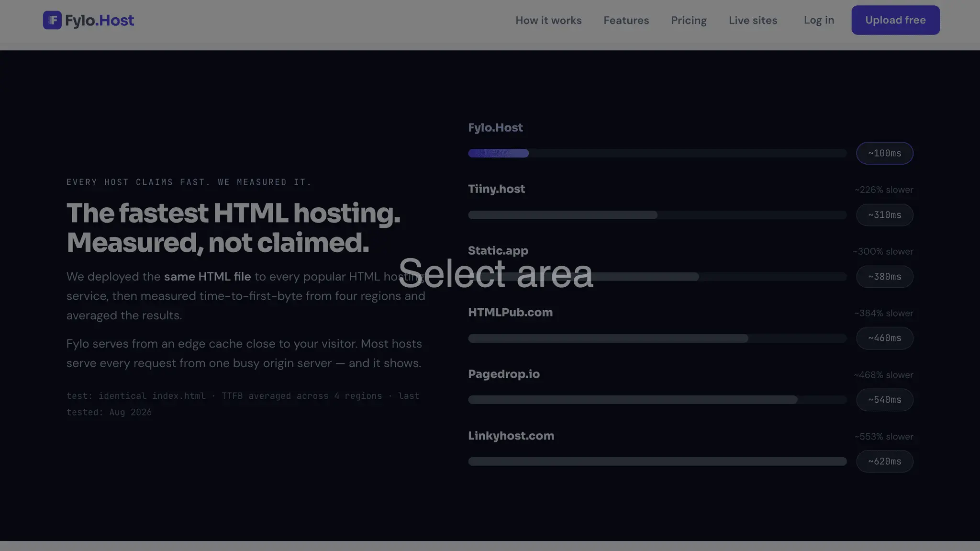Image resolution: width=980 pixels, height=551 pixels.
Task: Open the Fylo.Host brand name link
Action: coord(100,20)
